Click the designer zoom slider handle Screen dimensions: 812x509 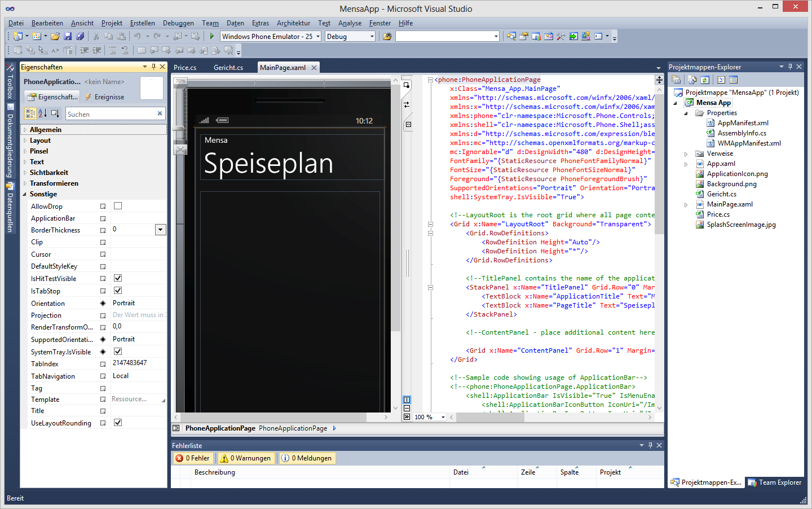point(179,129)
